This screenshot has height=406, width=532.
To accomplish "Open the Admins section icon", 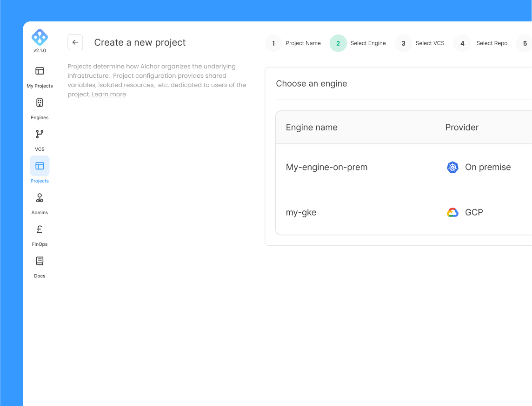I will click(x=40, y=197).
